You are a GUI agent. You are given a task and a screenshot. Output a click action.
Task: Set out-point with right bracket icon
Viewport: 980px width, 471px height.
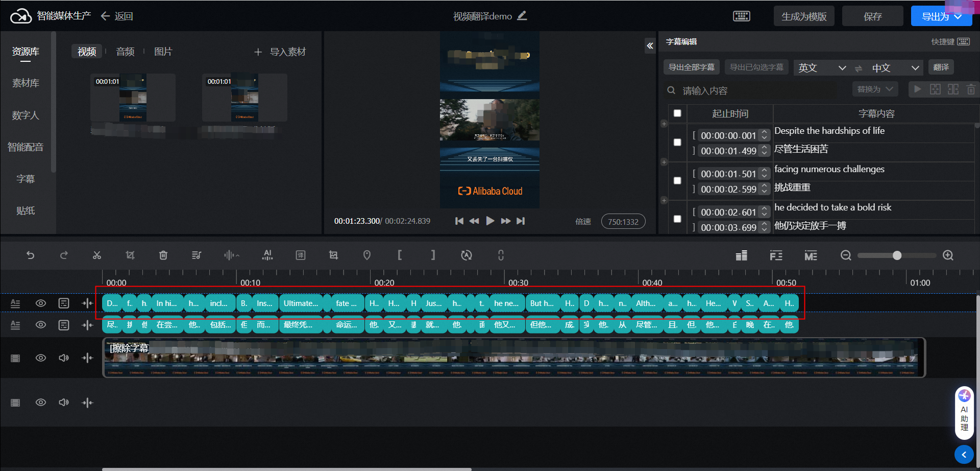433,255
